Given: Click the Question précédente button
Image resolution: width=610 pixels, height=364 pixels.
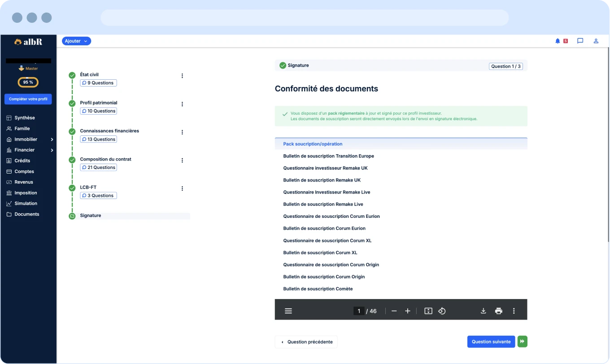Looking at the screenshot, I should point(306,342).
